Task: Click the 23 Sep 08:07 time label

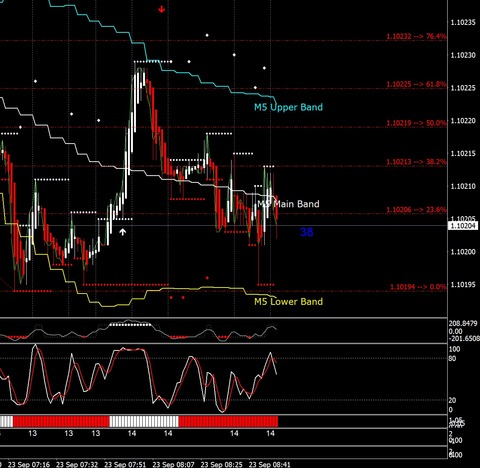Action: point(173,464)
